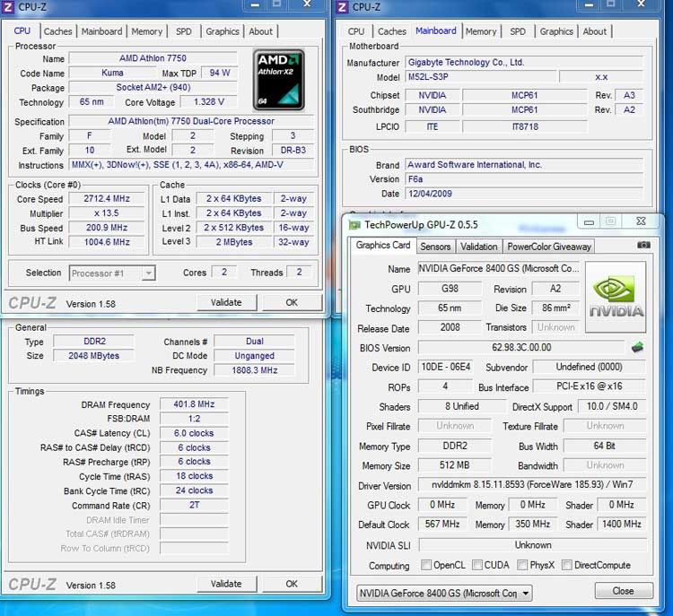
Task: Click the NB Frequency value 1808.3 MHz
Action: (255, 370)
